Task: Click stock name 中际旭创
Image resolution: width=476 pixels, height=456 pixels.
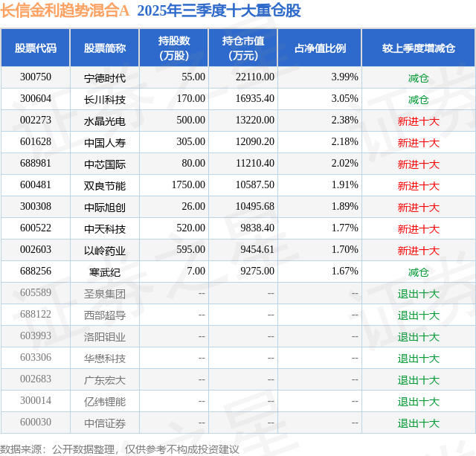Action: [105, 207]
